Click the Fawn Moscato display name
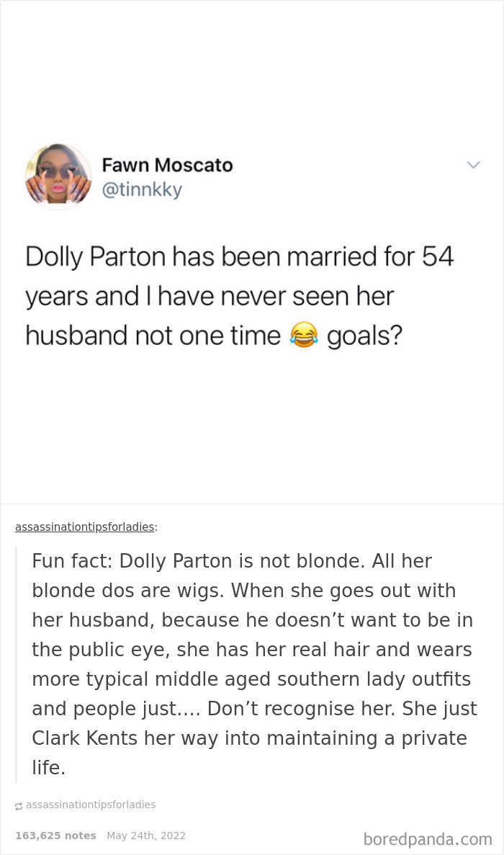 [x=167, y=165]
